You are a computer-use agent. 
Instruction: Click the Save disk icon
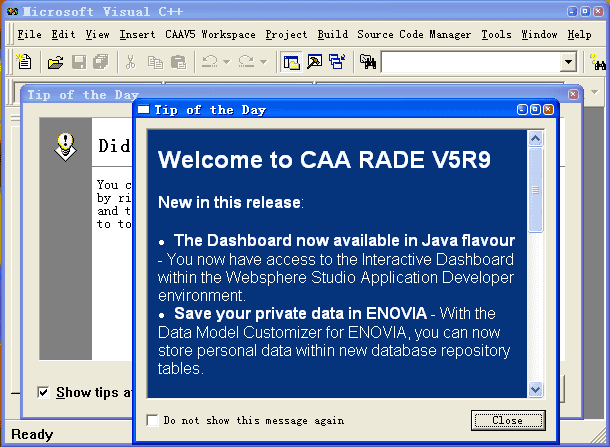pos(79,62)
